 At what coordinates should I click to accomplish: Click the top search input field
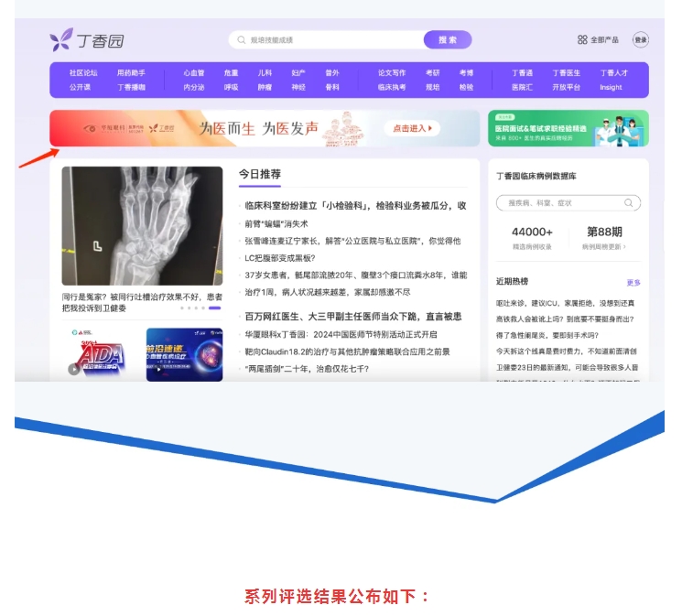click(x=330, y=40)
